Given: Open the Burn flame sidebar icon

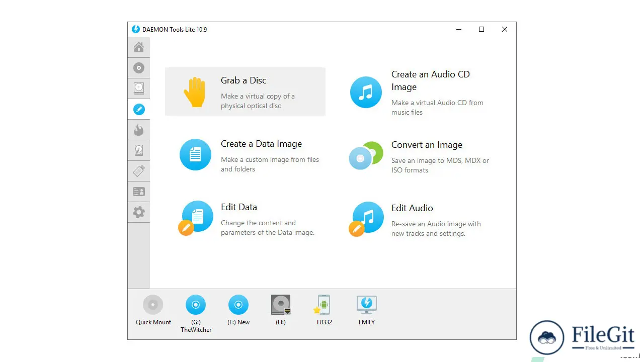Looking at the screenshot, I should (x=139, y=130).
